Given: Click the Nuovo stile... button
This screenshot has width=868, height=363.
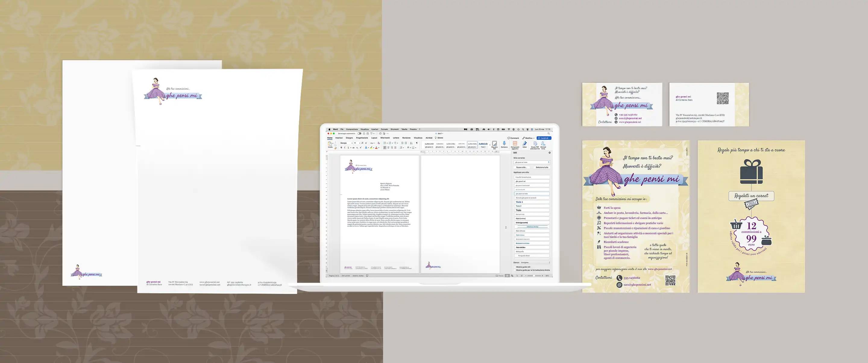Looking at the screenshot, I should click(x=522, y=167).
